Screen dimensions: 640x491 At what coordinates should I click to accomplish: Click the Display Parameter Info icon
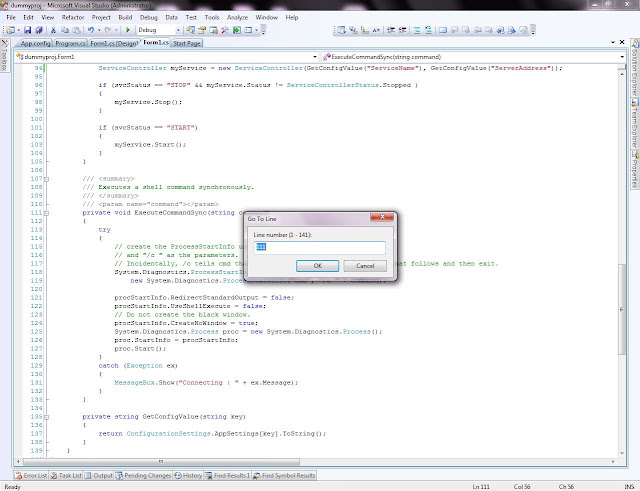[353, 30]
